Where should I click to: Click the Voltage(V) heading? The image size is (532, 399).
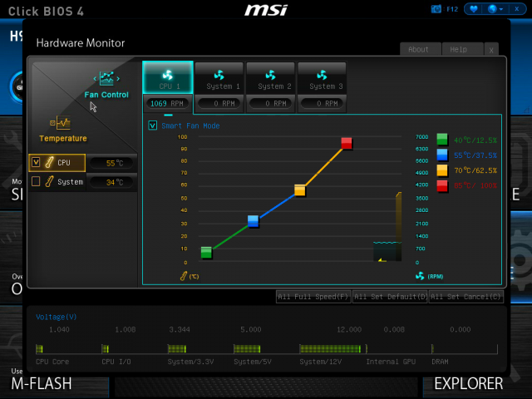(57, 317)
